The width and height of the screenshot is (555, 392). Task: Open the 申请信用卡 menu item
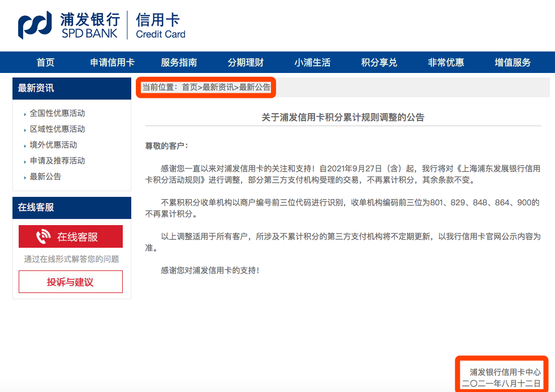point(112,63)
